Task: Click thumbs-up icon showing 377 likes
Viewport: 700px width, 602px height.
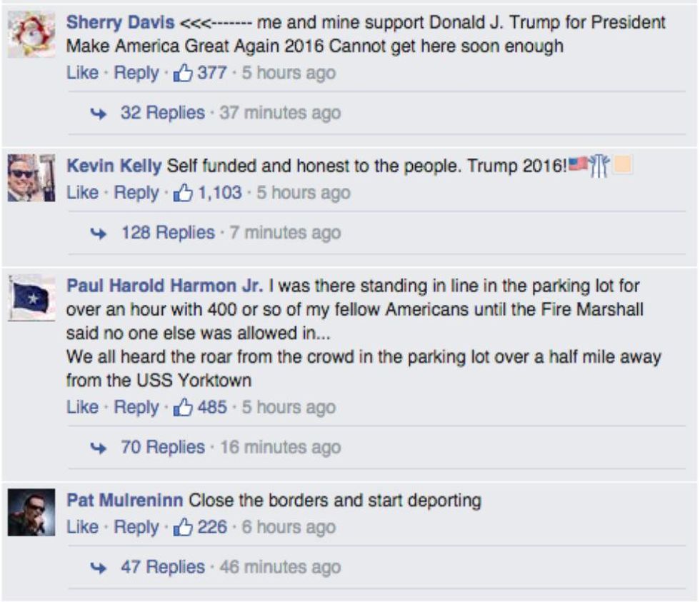Action: pyautogui.click(x=183, y=73)
